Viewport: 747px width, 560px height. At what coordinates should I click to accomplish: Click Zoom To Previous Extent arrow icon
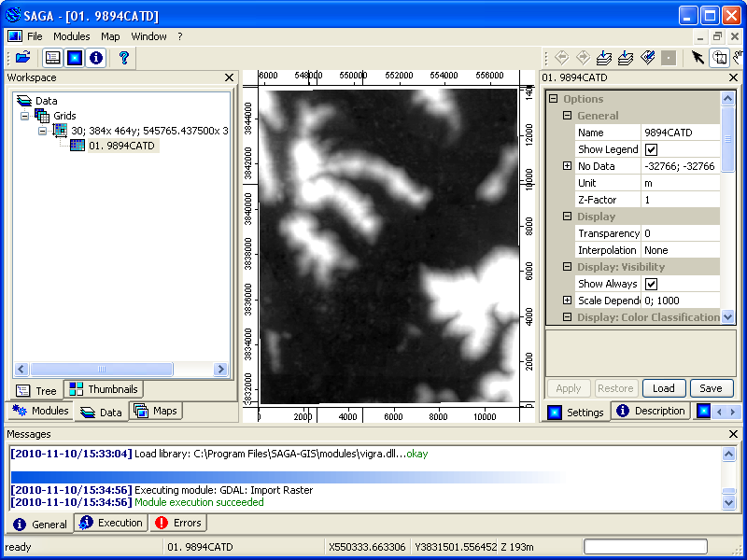(x=562, y=58)
